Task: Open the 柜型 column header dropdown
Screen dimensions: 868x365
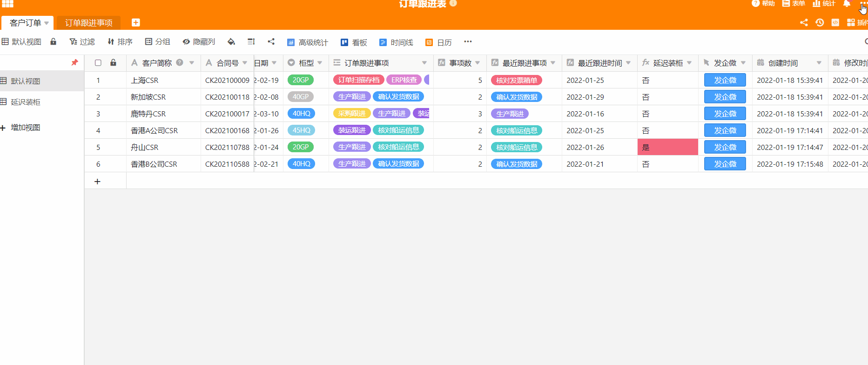Action: 320,63
